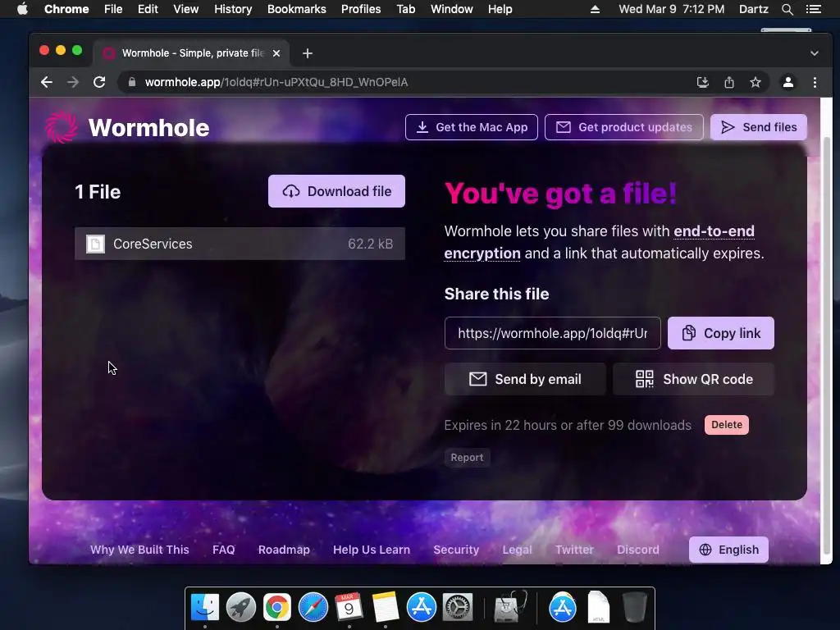840x630 pixels.
Task: Open the Trash in the Dock
Action: click(634, 608)
